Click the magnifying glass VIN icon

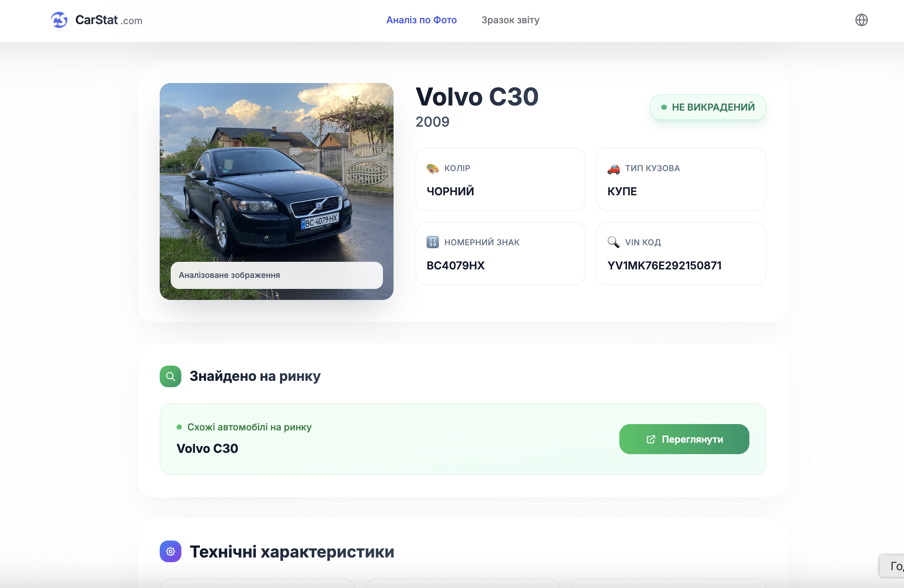click(x=613, y=242)
